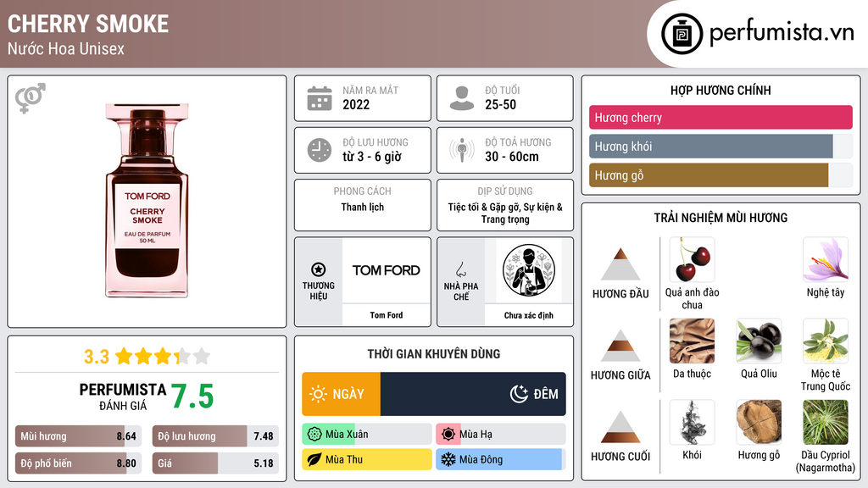868x488 pixels.
Task: Click the Hương cherry accord bar
Action: pyautogui.click(x=721, y=117)
